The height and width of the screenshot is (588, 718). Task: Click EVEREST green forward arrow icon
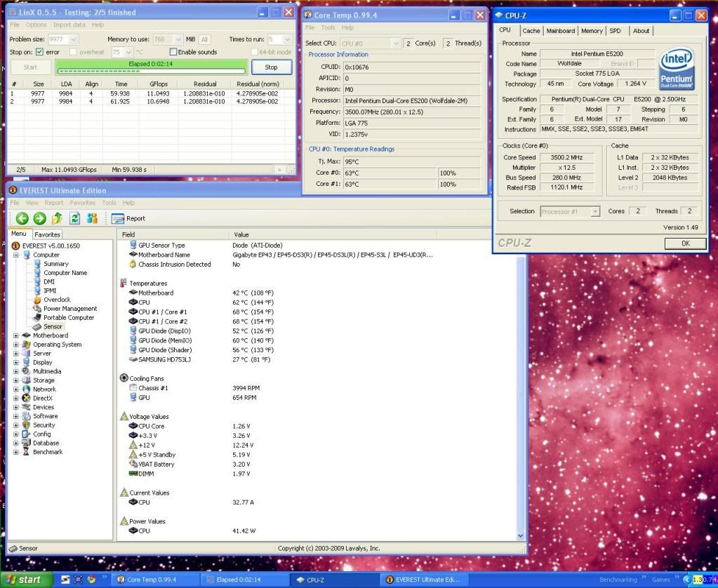40,218
